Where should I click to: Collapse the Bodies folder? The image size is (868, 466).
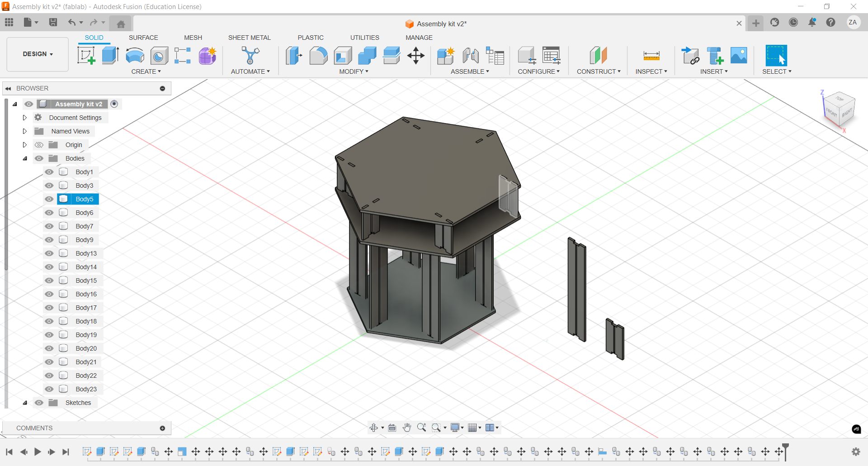coord(25,158)
